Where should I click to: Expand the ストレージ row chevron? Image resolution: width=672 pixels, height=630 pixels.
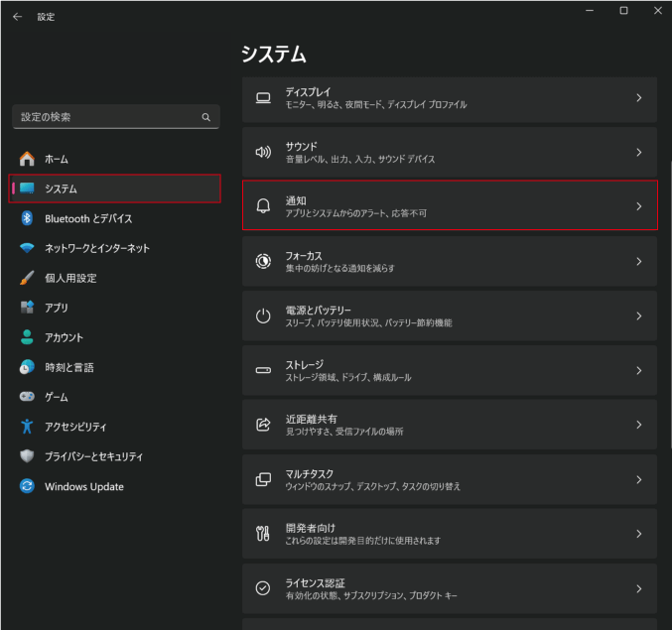pos(638,370)
